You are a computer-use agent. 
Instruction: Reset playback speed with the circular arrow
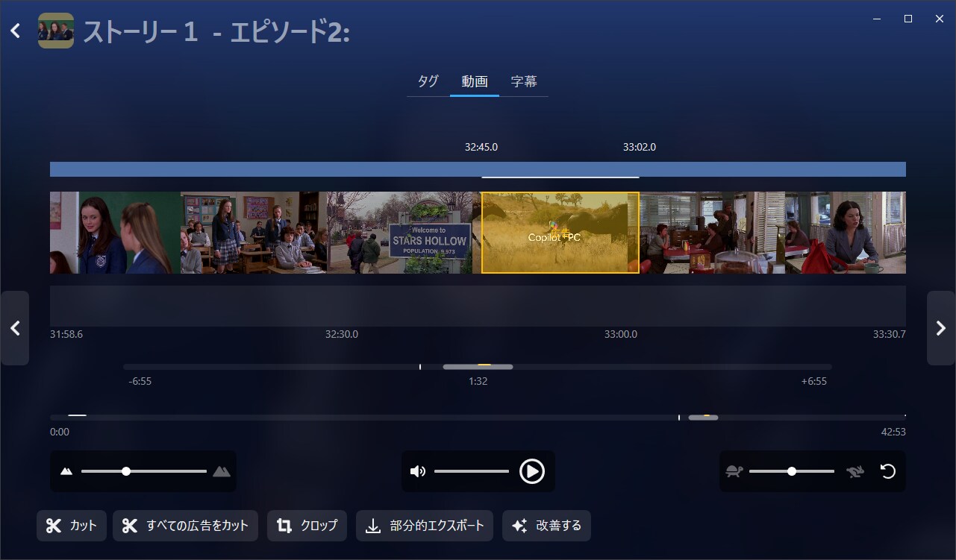click(887, 471)
